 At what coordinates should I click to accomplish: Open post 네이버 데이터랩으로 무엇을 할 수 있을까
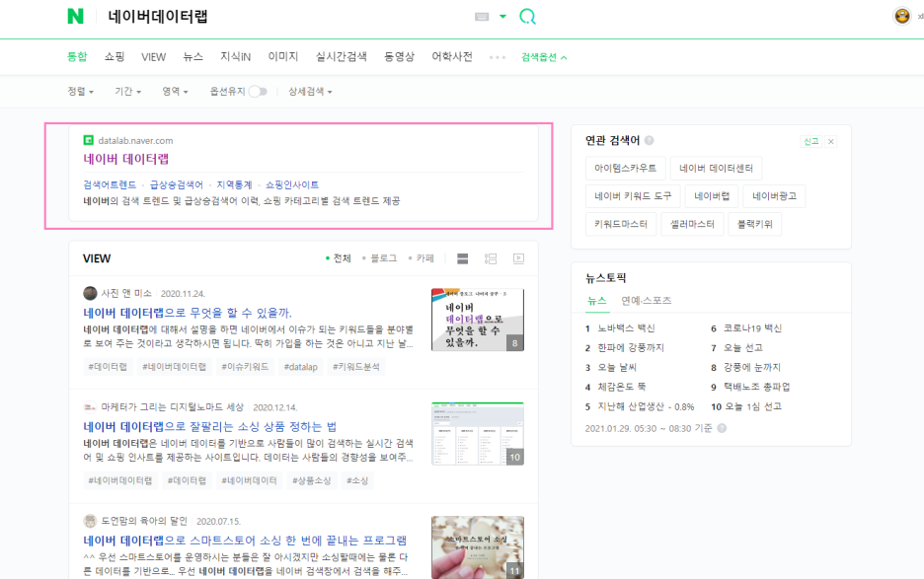(x=188, y=312)
